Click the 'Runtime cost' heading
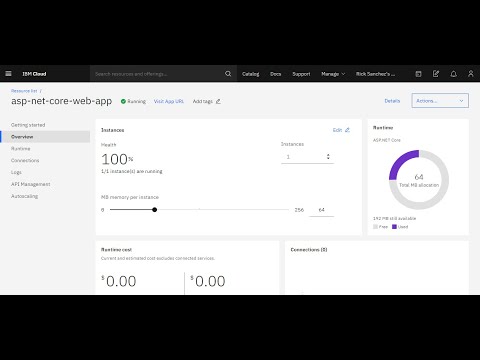480x360 pixels. 116,250
